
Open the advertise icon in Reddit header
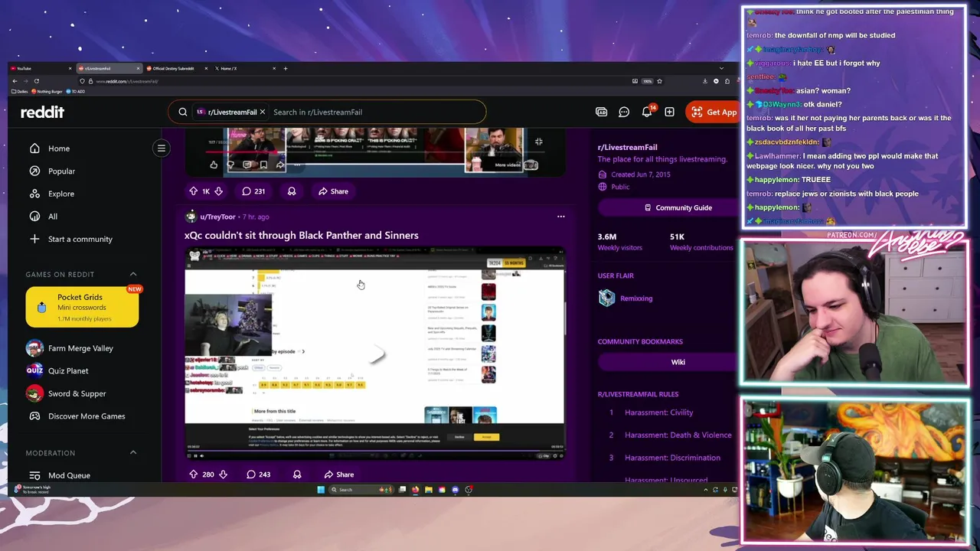pos(602,112)
